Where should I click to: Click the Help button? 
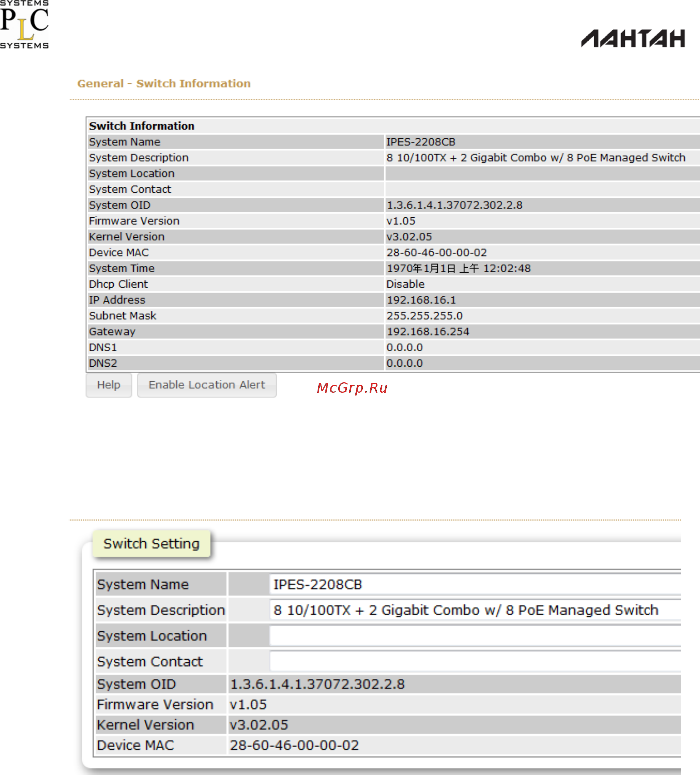[109, 385]
